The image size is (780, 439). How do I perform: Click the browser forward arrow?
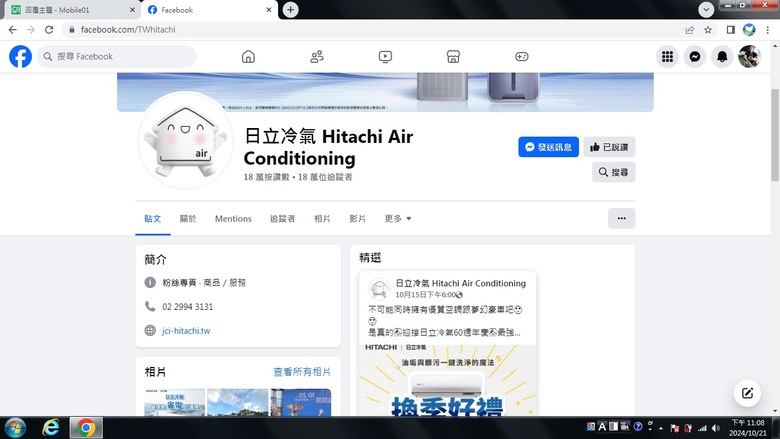tap(31, 30)
